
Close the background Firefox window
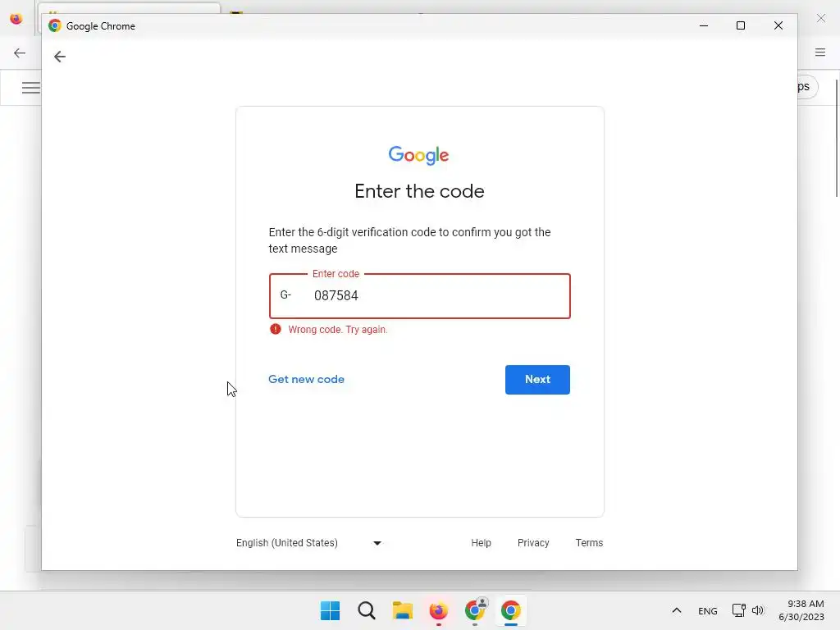[x=820, y=18]
